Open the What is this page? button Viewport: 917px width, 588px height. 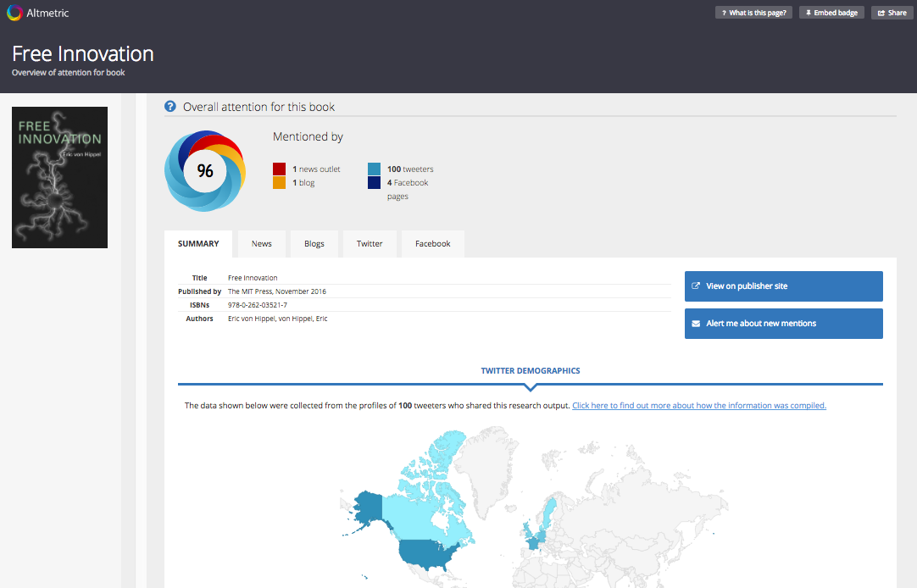click(753, 13)
